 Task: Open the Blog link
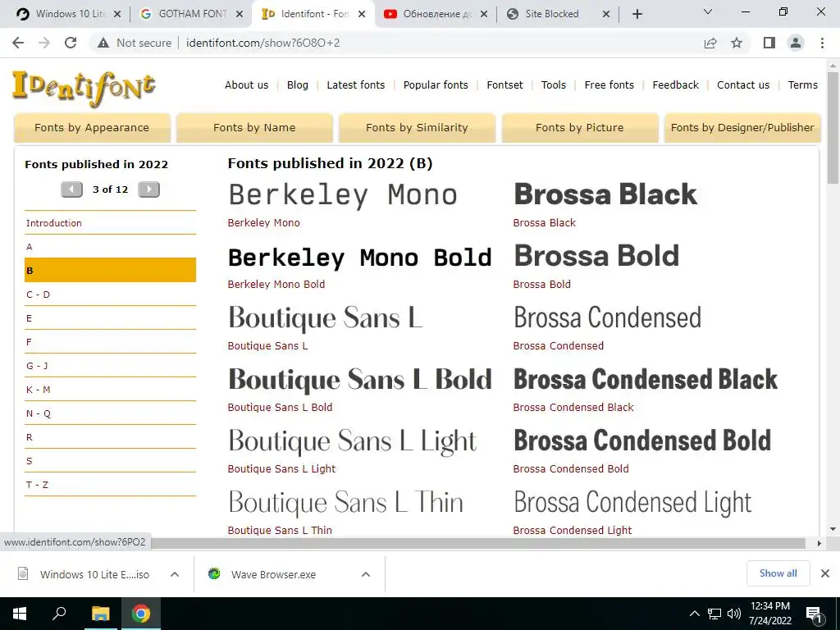pos(297,84)
